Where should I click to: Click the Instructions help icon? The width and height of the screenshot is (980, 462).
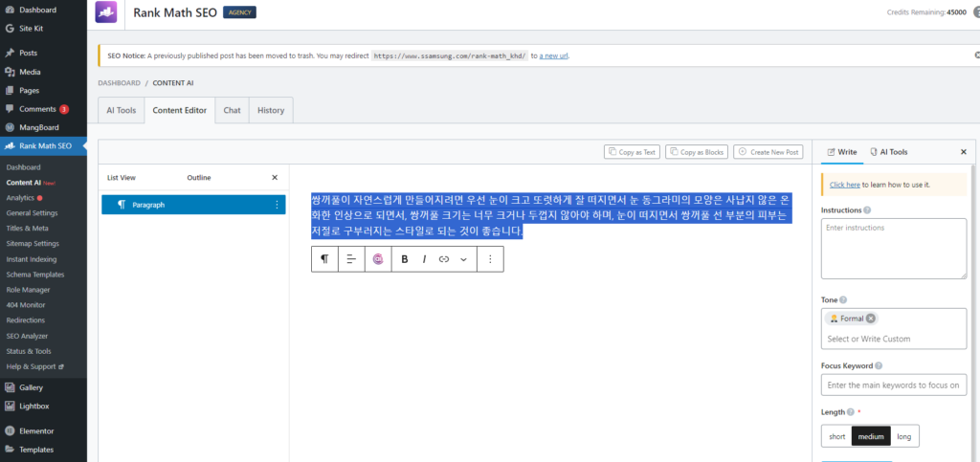867,210
